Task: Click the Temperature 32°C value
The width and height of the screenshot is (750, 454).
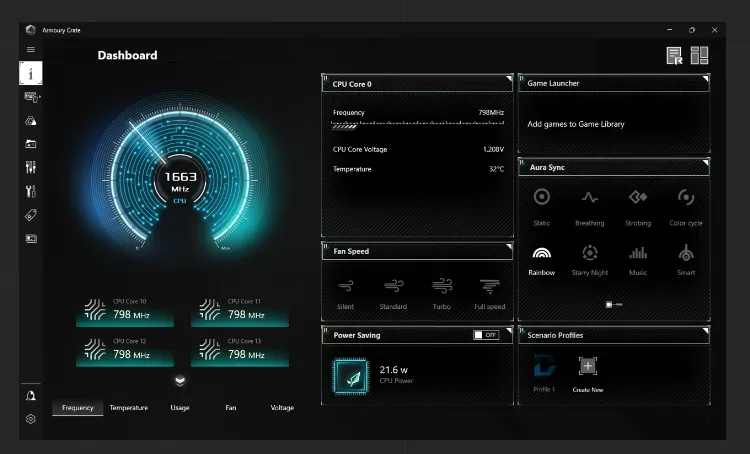Action: pyautogui.click(x=496, y=169)
